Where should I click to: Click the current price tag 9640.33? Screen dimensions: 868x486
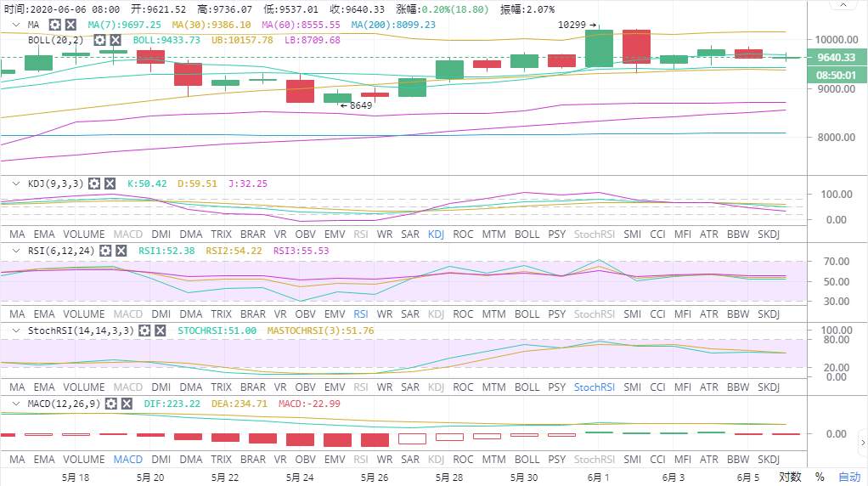(x=836, y=57)
